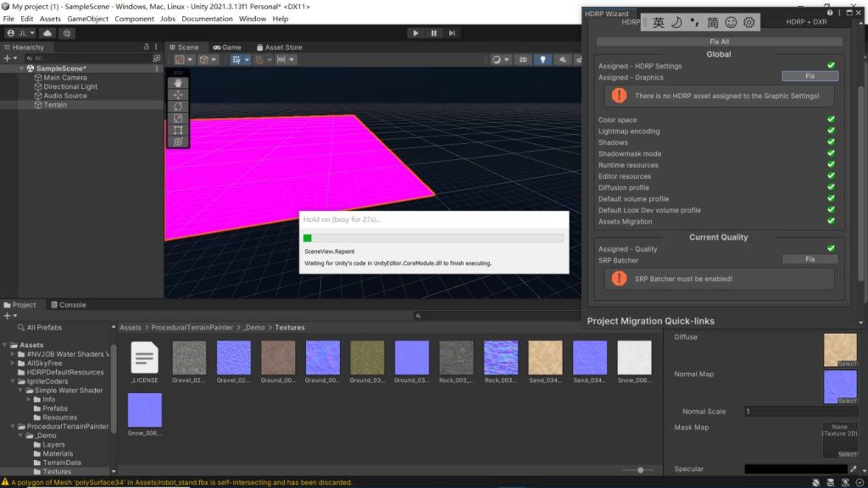The width and height of the screenshot is (868, 488).
Task: Open the File menu
Action: [x=8, y=19]
